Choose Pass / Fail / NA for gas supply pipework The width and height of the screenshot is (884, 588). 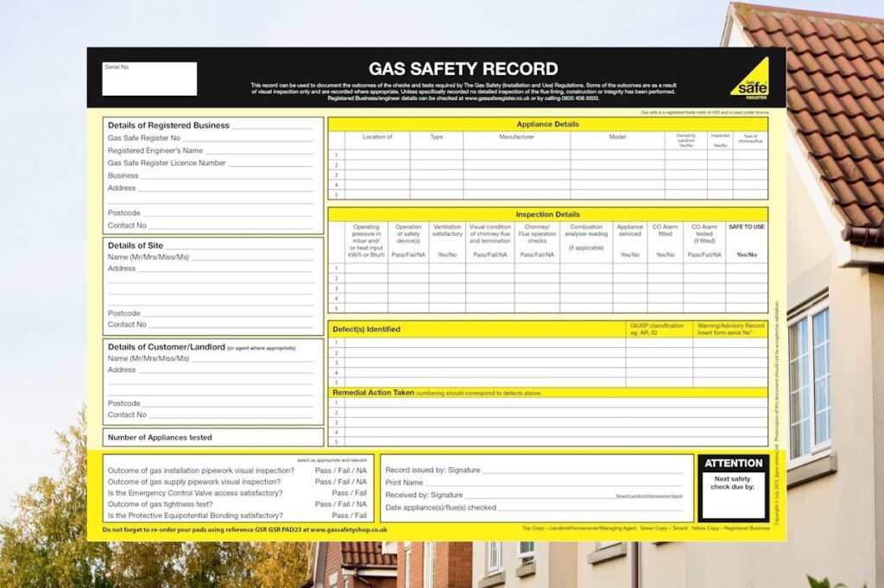pos(340,482)
